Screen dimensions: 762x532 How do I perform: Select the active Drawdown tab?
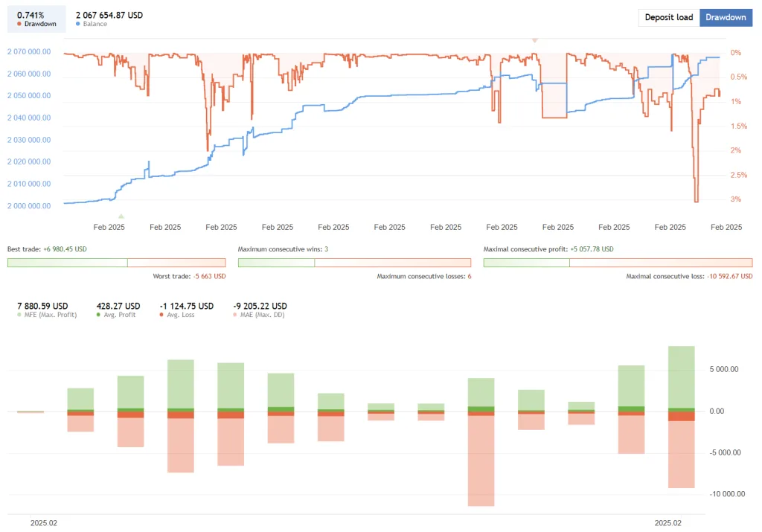(x=726, y=17)
